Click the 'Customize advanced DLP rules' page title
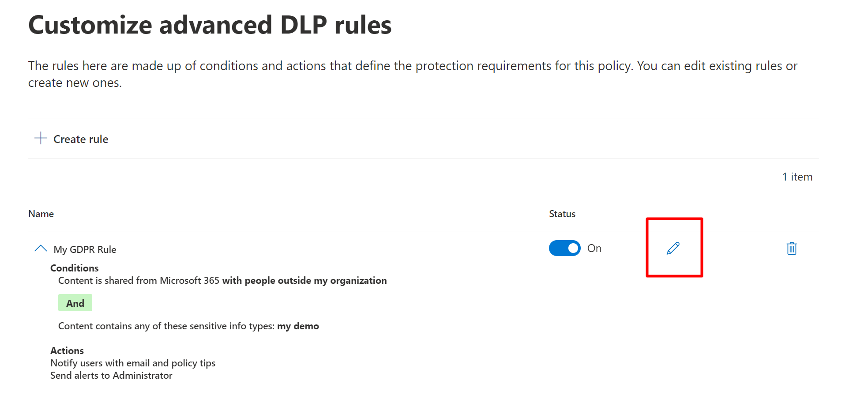Viewport: 868px width, 407px height. [210, 25]
